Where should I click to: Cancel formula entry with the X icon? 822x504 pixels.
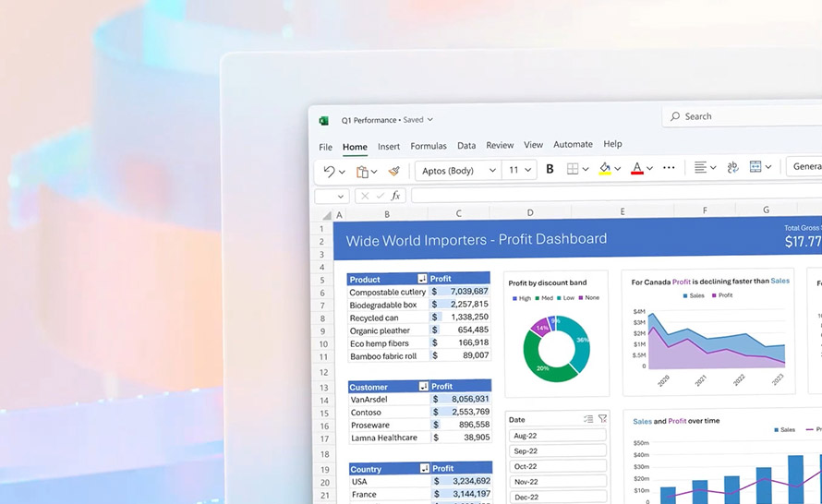[x=365, y=196]
